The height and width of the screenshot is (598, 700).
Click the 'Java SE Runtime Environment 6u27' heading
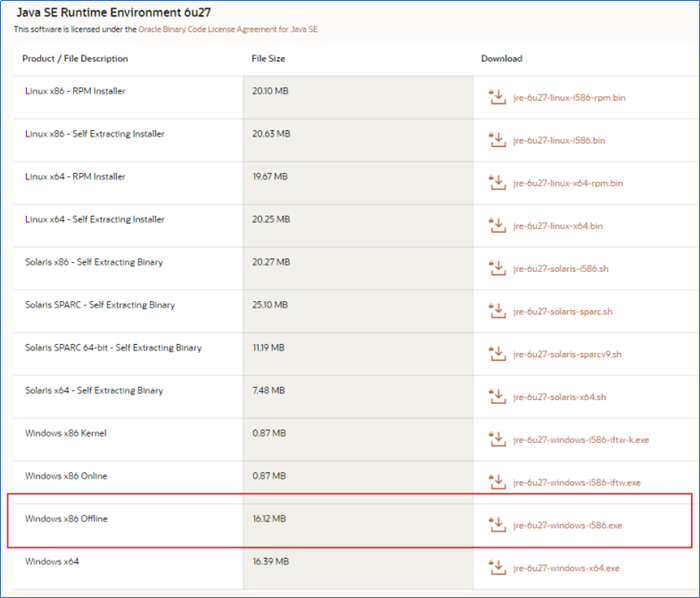tap(113, 12)
